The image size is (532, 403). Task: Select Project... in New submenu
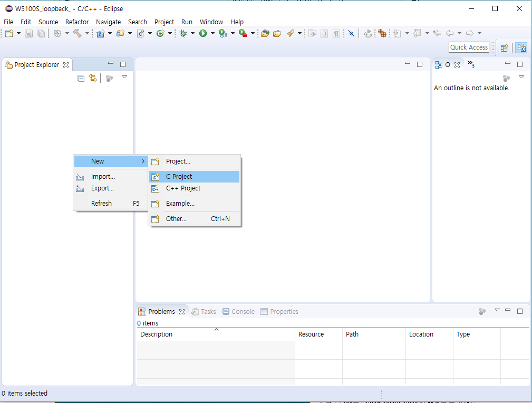point(195,161)
